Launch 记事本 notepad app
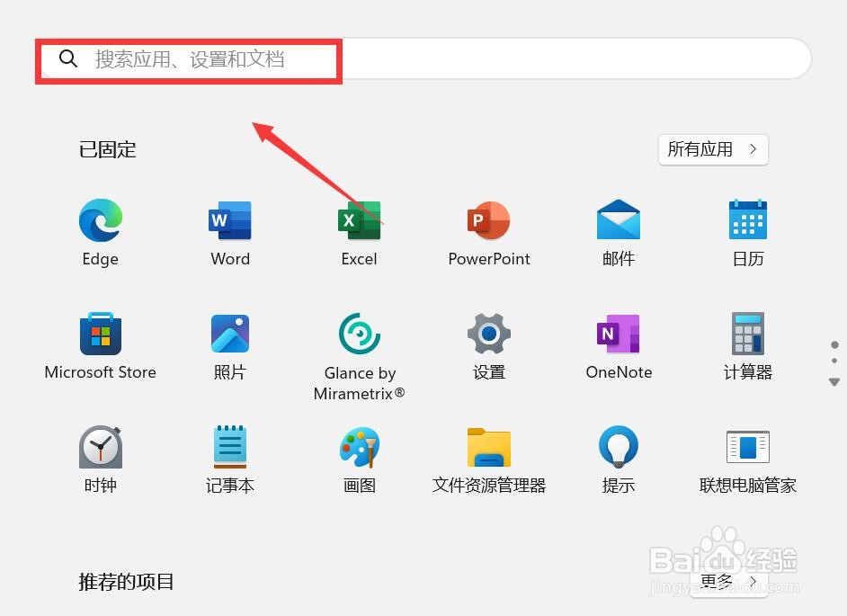This screenshot has width=847, height=616. [x=230, y=460]
